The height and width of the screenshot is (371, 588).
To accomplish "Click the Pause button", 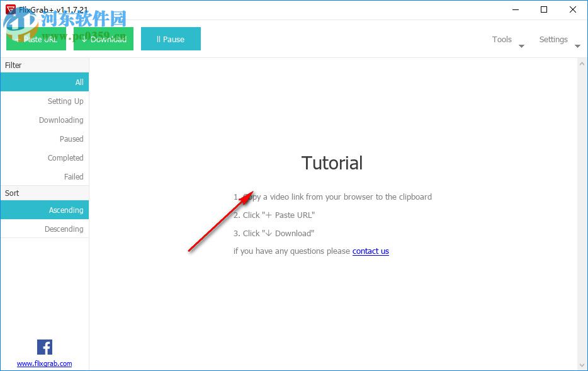I will (171, 38).
